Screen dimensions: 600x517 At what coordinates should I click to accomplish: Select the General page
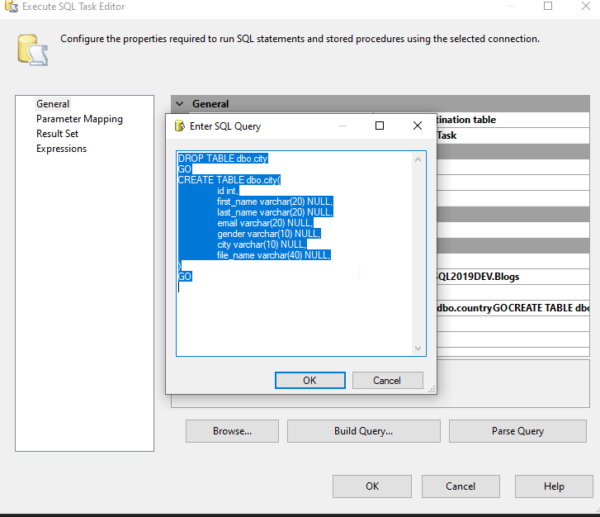coord(53,104)
